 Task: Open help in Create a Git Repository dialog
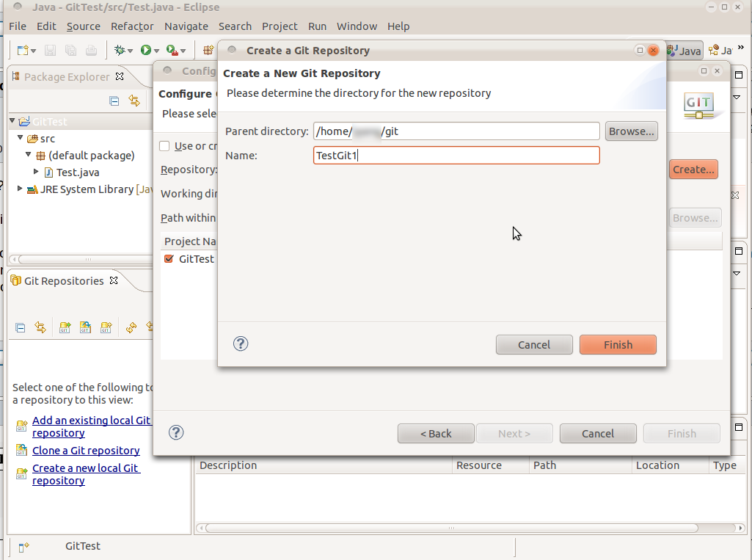241,343
